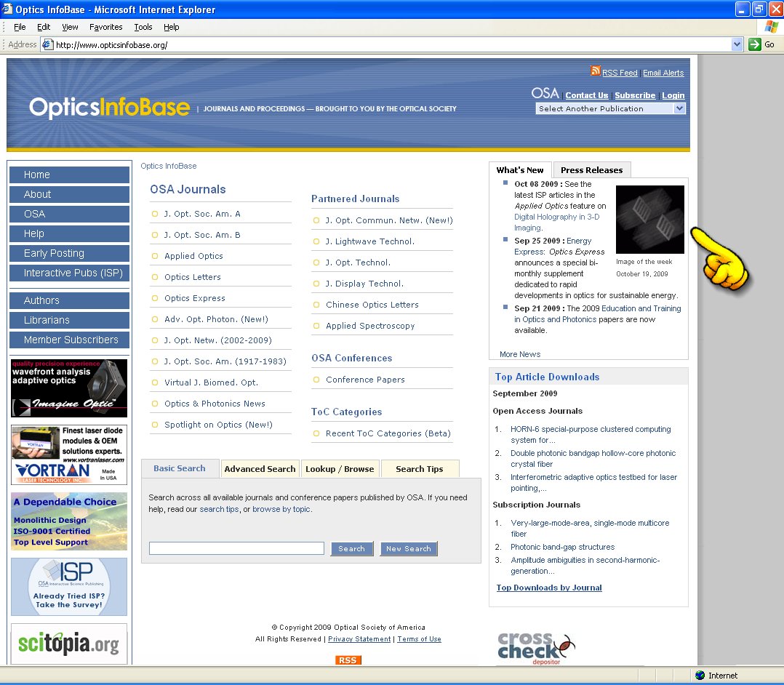Open the View menu
The image size is (784, 685).
click(x=70, y=27)
